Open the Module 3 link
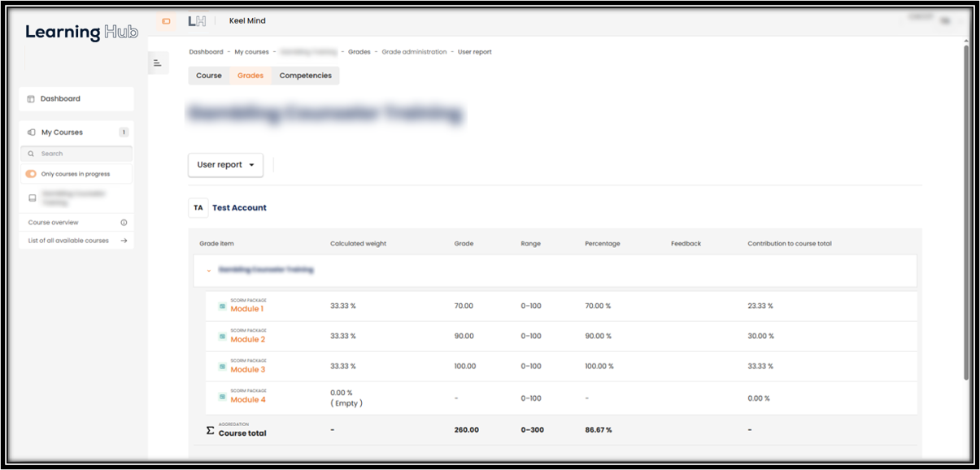The image size is (980, 470). 248,370
